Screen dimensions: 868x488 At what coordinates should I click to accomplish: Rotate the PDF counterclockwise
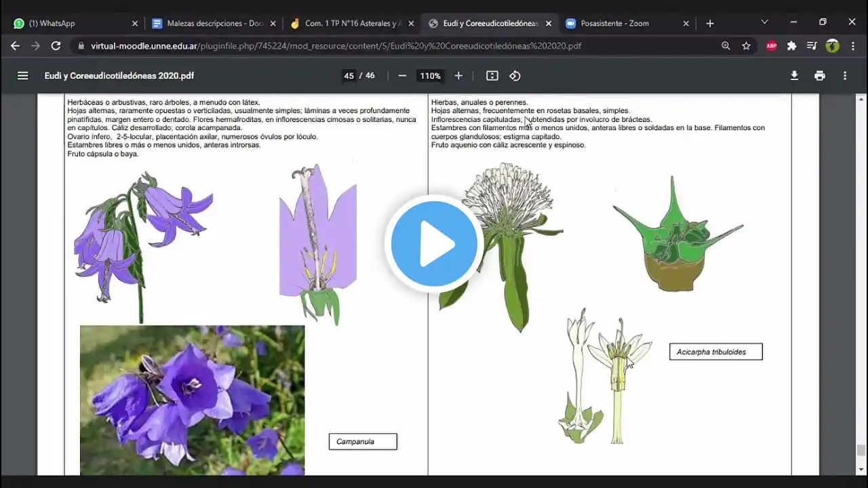(515, 76)
